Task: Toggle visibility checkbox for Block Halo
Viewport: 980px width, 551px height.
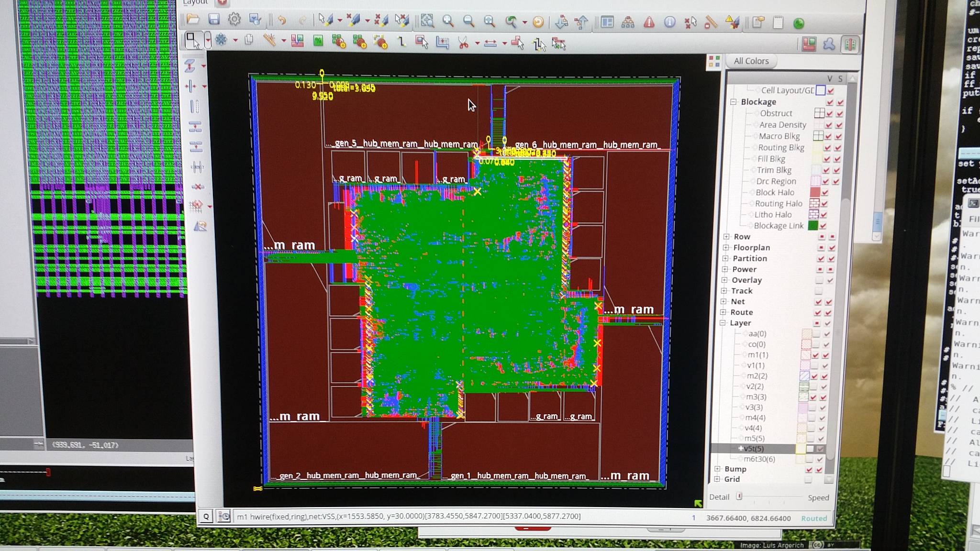Action: [825, 192]
